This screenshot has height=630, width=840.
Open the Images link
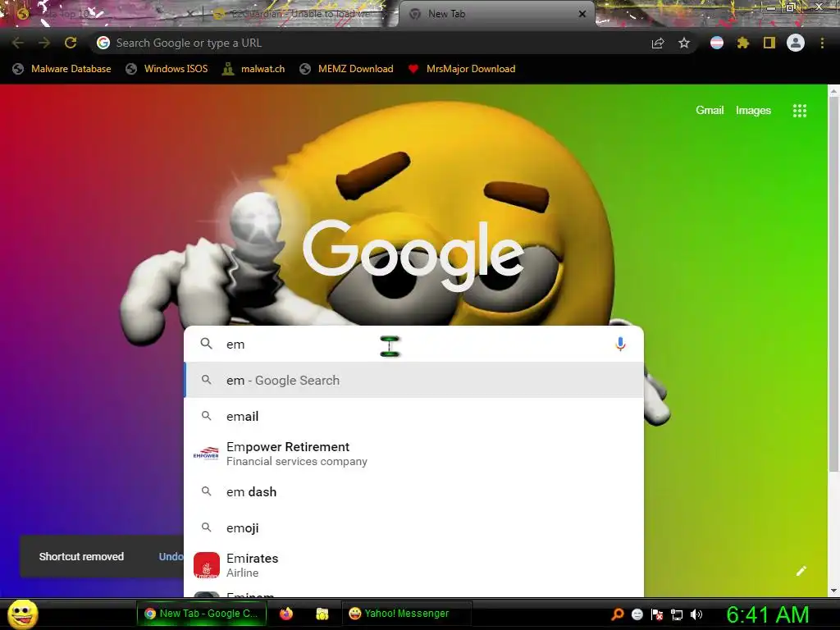[753, 111]
